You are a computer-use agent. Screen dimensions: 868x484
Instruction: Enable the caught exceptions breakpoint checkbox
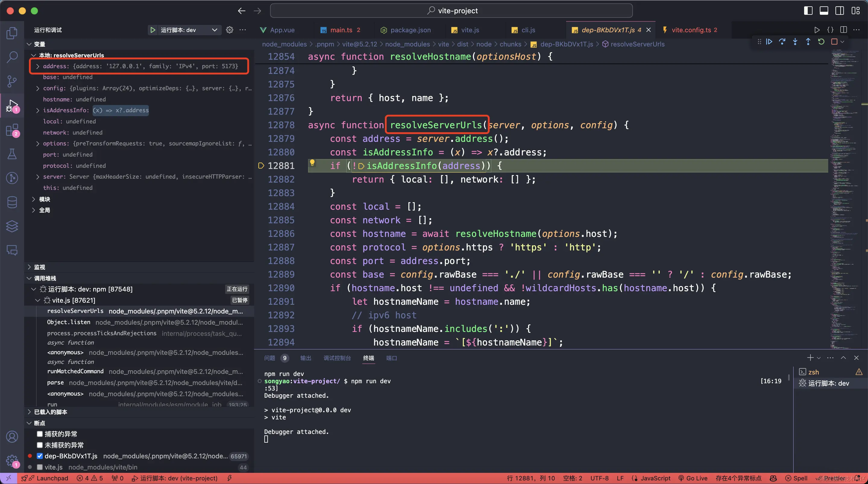(40, 434)
